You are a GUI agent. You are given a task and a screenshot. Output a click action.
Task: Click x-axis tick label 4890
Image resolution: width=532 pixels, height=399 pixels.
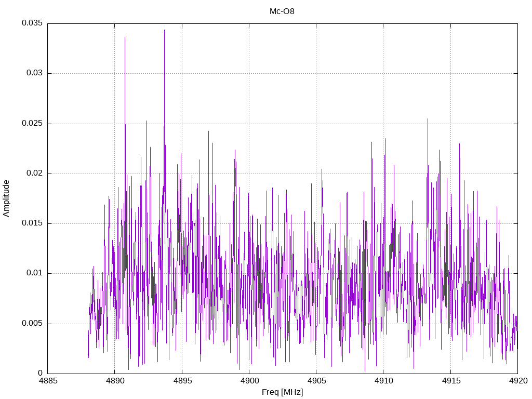click(115, 381)
